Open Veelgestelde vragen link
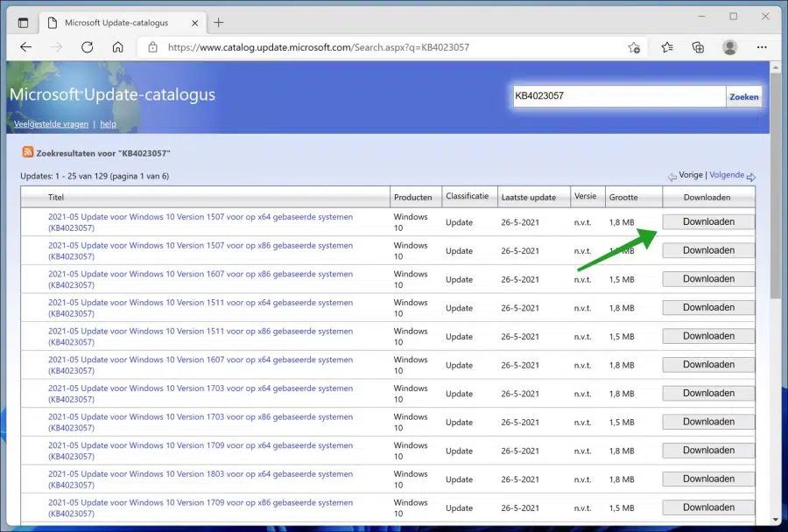 coord(51,124)
